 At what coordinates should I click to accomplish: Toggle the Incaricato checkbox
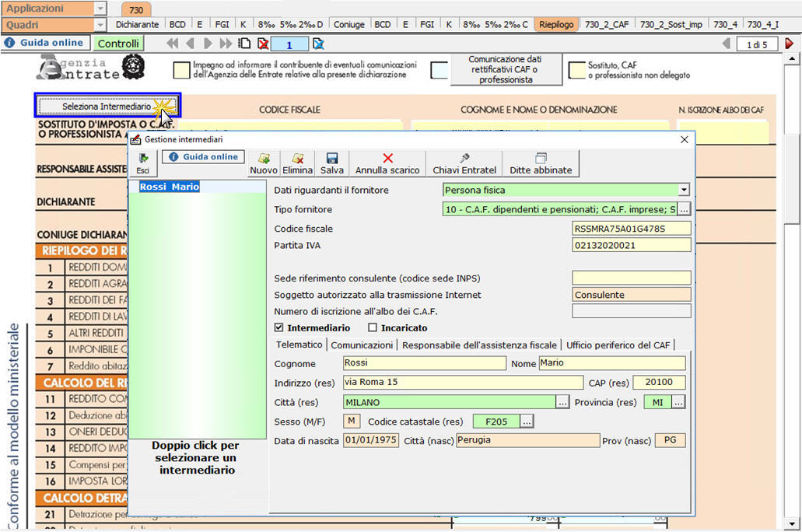click(x=373, y=327)
